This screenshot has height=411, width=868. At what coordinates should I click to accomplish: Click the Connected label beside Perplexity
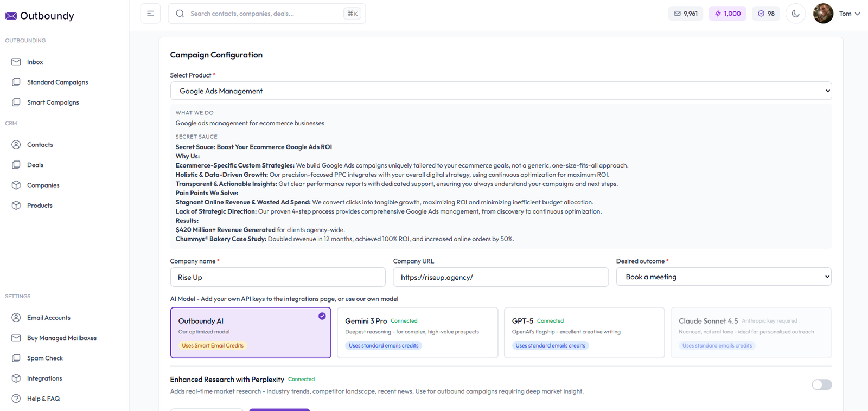click(x=301, y=380)
